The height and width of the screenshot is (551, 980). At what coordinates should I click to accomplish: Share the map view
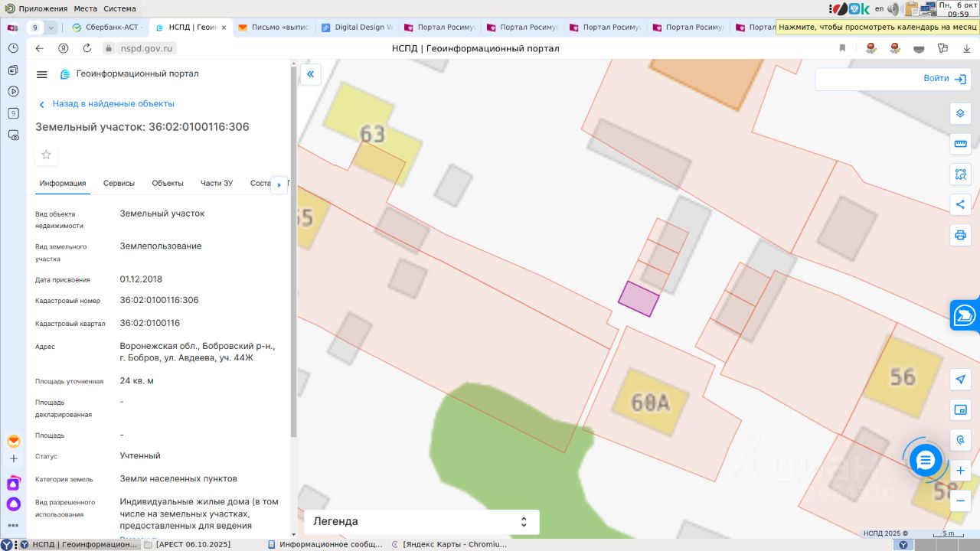tap(960, 204)
